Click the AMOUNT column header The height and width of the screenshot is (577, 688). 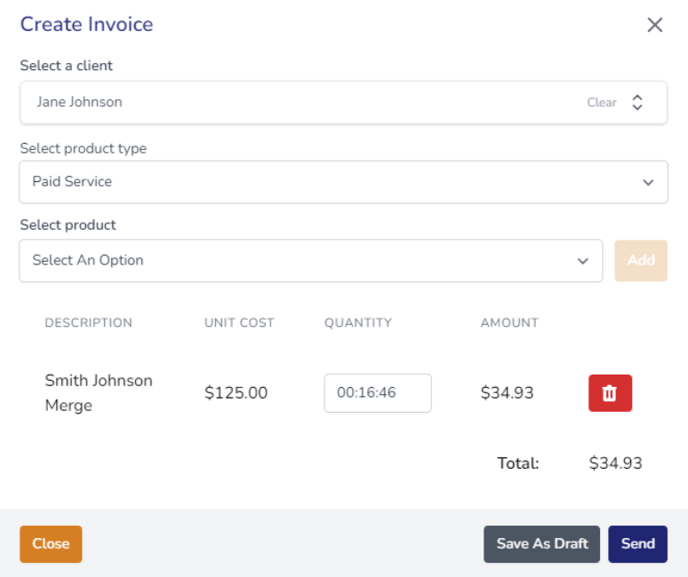509,323
